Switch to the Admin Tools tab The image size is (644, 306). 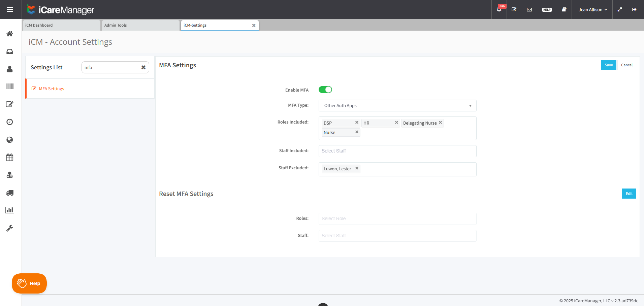pos(140,25)
